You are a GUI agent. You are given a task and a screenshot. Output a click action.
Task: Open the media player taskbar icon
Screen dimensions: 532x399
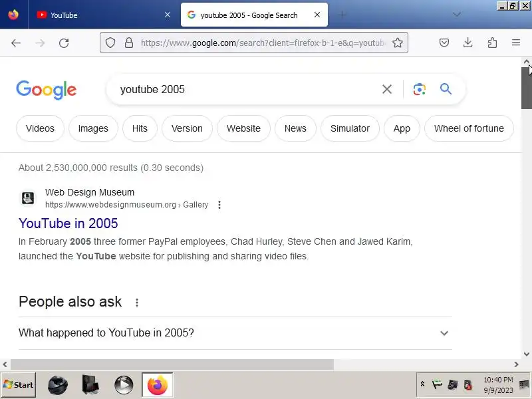(x=124, y=385)
